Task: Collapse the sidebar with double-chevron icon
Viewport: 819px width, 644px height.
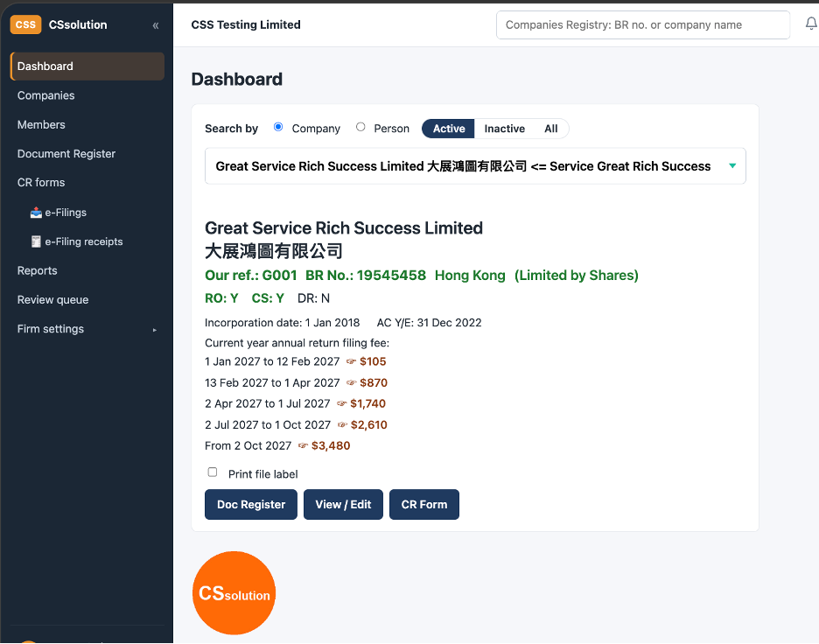Action: point(156,25)
